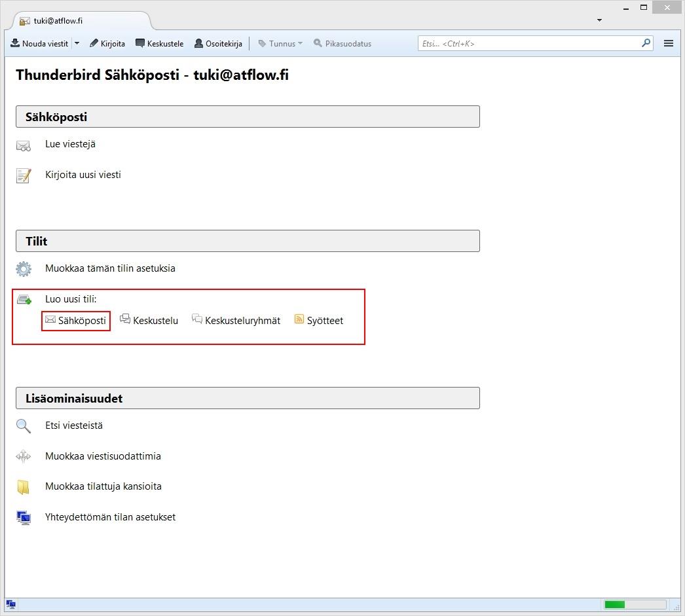The width and height of the screenshot is (685, 616).
Task: Create a new Sähköposti account
Action: 75,321
